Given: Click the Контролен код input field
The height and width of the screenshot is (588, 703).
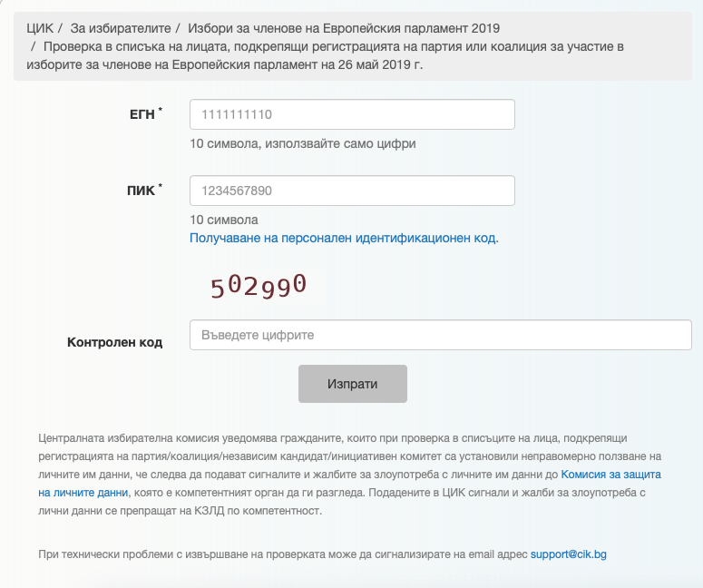Looking at the screenshot, I should (440, 335).
